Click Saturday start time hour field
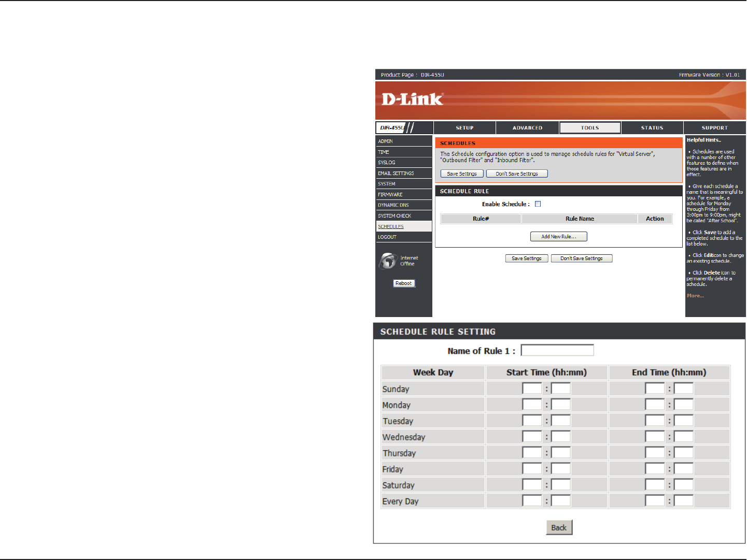This screenshot has height=560, width=747. [x=532, y=485]
